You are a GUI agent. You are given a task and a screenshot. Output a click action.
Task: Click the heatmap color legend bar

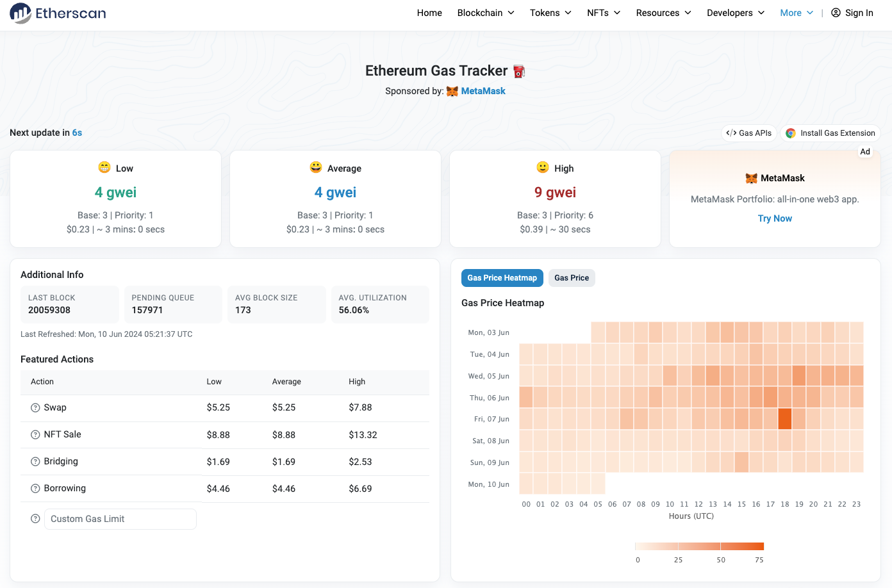pyautogui.click(x=699, y=546)
